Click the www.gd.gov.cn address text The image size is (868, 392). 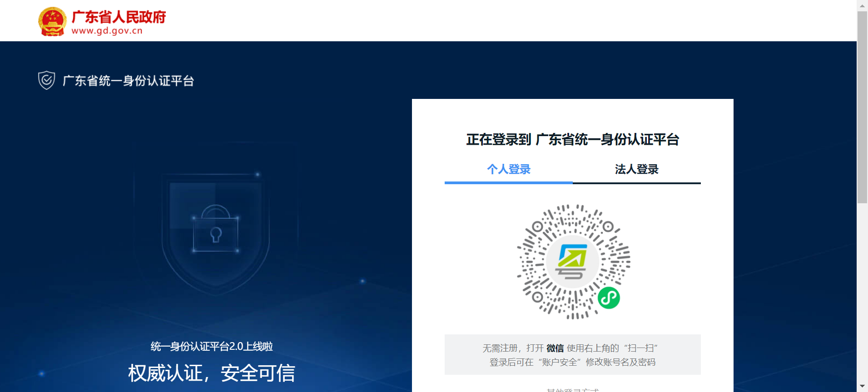click(x=107, y=31)
